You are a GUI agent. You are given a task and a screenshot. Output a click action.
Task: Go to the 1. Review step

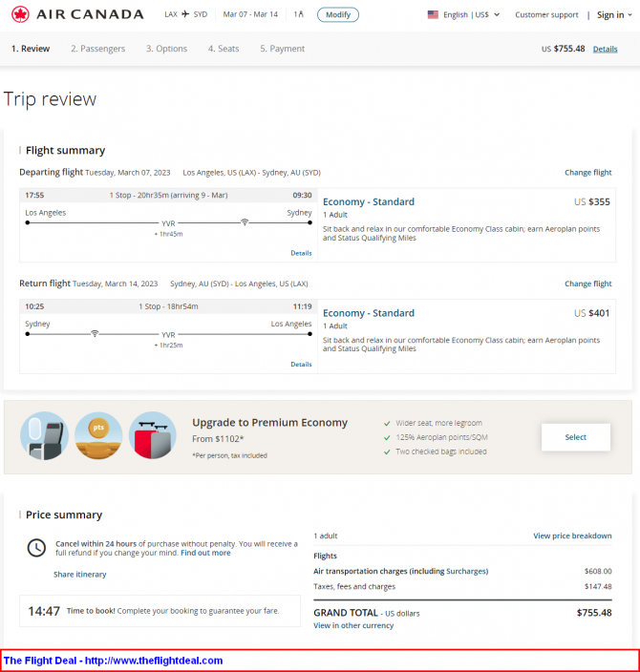point(31,49)
